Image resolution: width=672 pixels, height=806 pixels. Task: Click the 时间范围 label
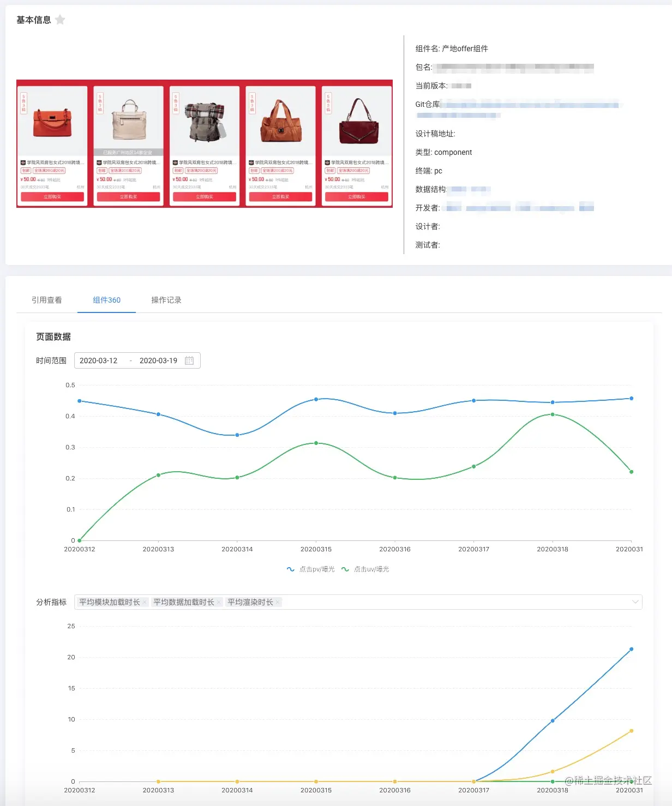click(x=51, y=360)
